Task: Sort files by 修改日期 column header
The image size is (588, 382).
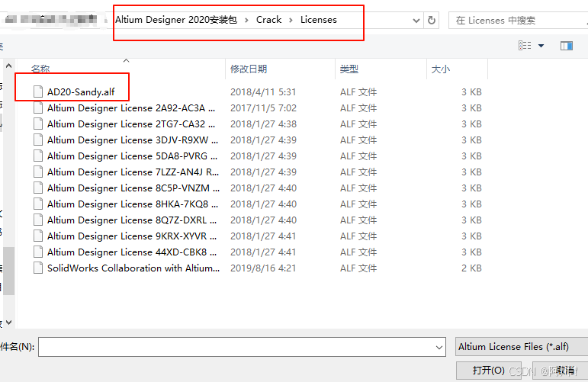Action: [x=249, y=69]
